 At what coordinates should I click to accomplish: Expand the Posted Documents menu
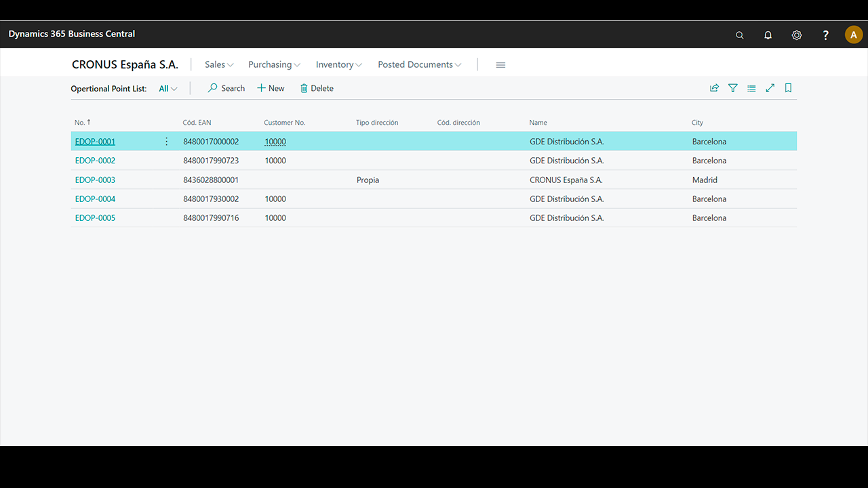[x=419, y=64]
